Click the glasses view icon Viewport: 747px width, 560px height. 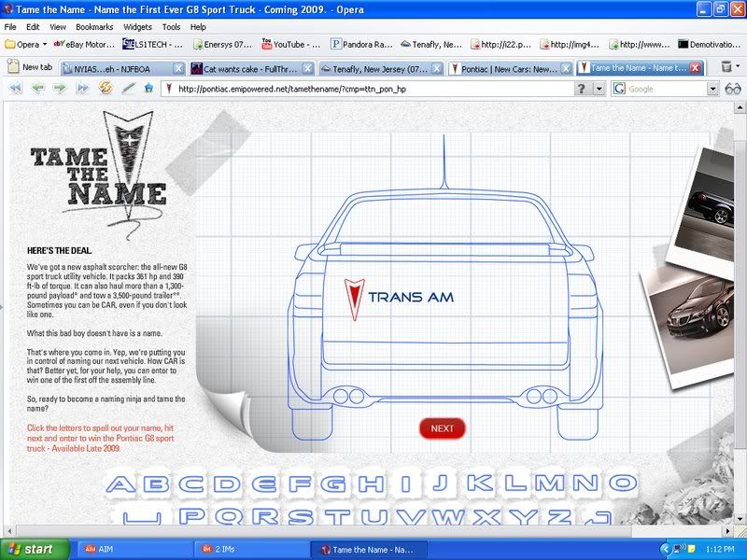pos(732,89)
